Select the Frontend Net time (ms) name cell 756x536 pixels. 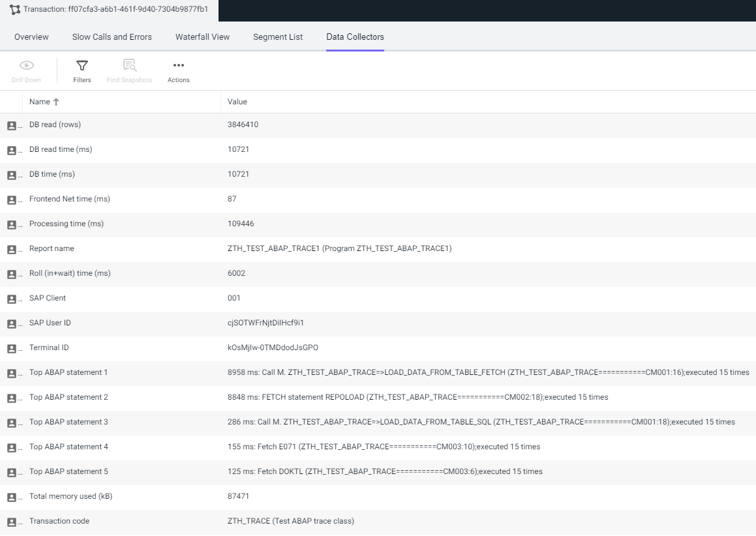69,199
